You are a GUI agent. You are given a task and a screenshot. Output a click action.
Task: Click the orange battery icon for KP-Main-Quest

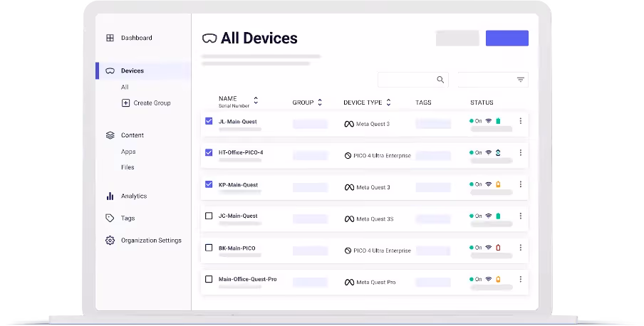[498, 184]
